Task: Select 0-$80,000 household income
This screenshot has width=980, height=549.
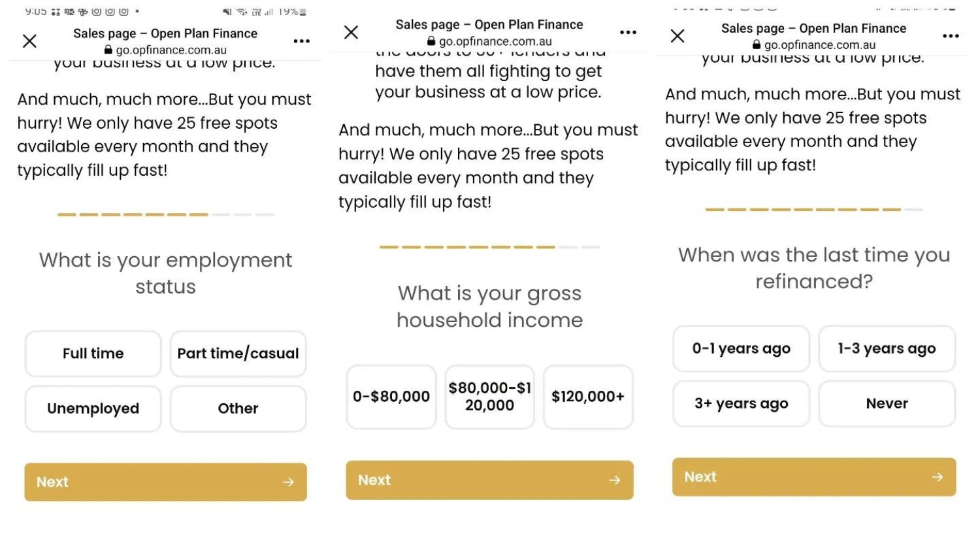Action: click(x=391, y=397)
